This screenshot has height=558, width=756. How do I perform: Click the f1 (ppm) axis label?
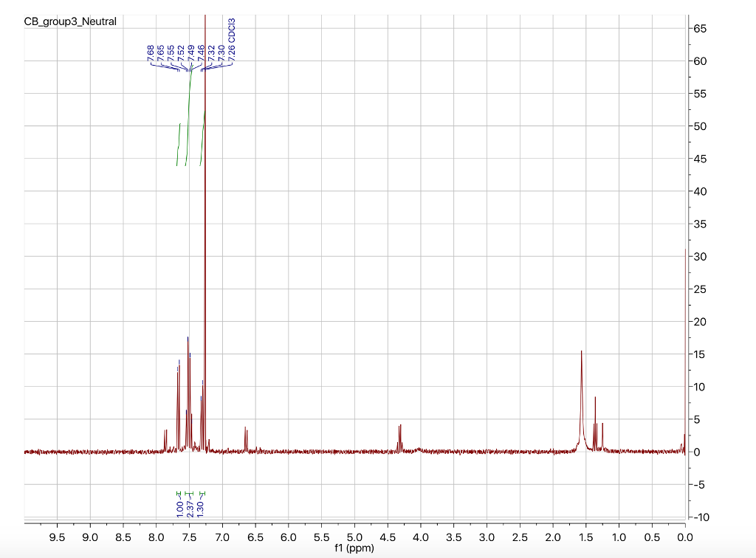point(356,546)
